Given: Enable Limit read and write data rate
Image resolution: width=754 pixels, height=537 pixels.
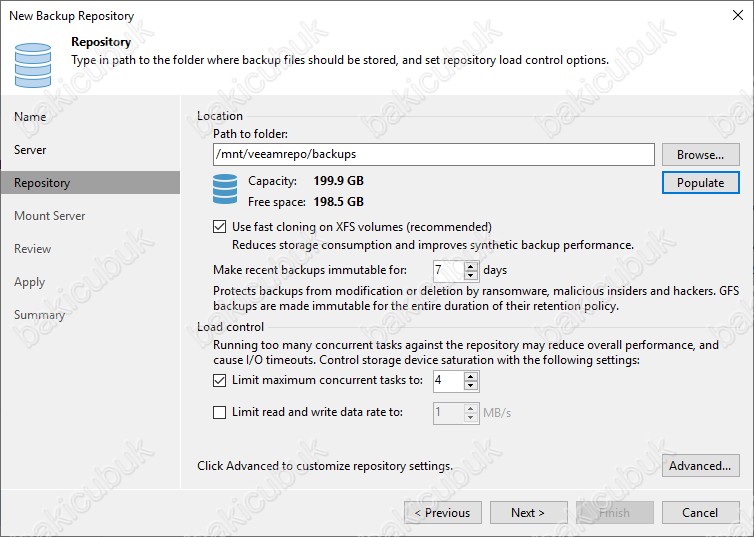Looking at the screenshot, I should coord(219,412).
